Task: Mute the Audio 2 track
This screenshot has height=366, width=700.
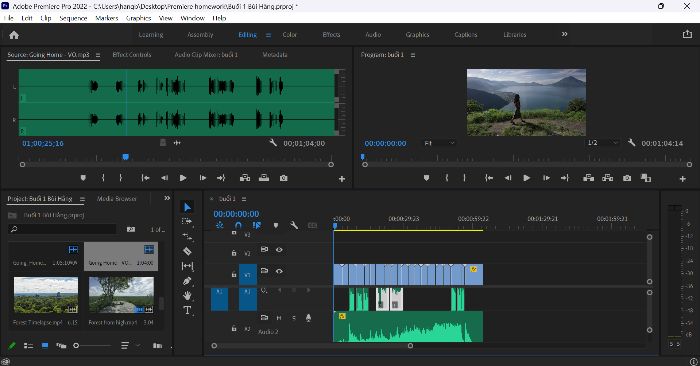Action: click(x=279, y=318)
